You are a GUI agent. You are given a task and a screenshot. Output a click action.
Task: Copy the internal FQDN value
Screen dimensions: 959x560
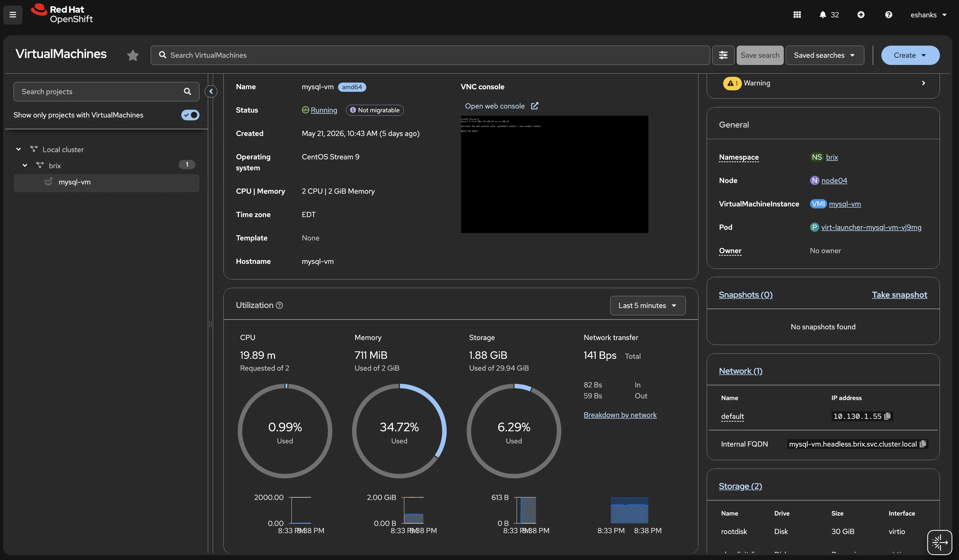pos(923,444)
